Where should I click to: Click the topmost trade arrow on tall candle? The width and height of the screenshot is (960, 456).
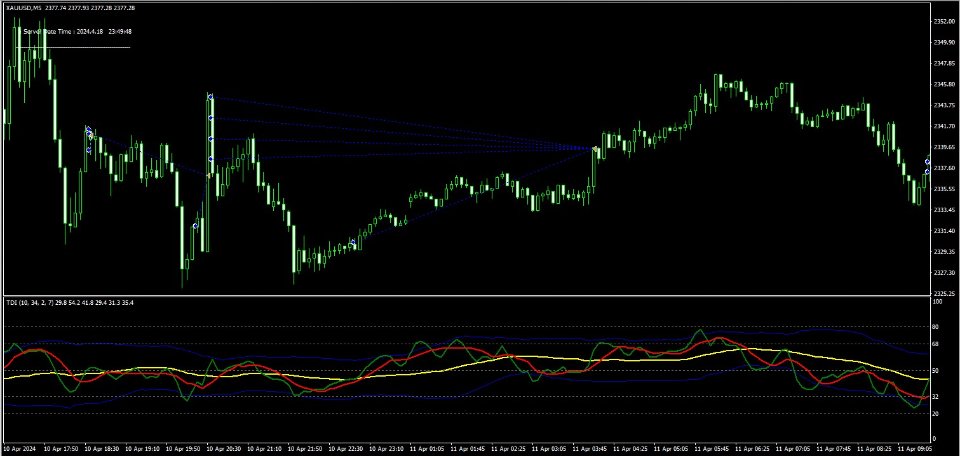pyautogui.click(x=210, y=97)
